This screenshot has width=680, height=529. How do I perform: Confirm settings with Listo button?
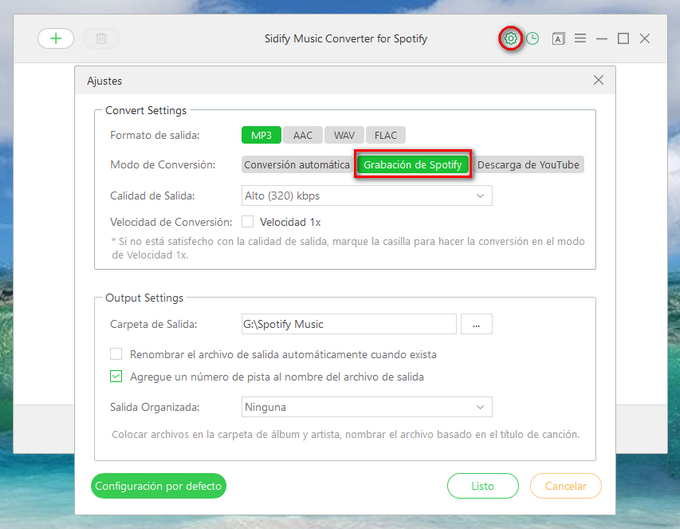coord(483,486)
